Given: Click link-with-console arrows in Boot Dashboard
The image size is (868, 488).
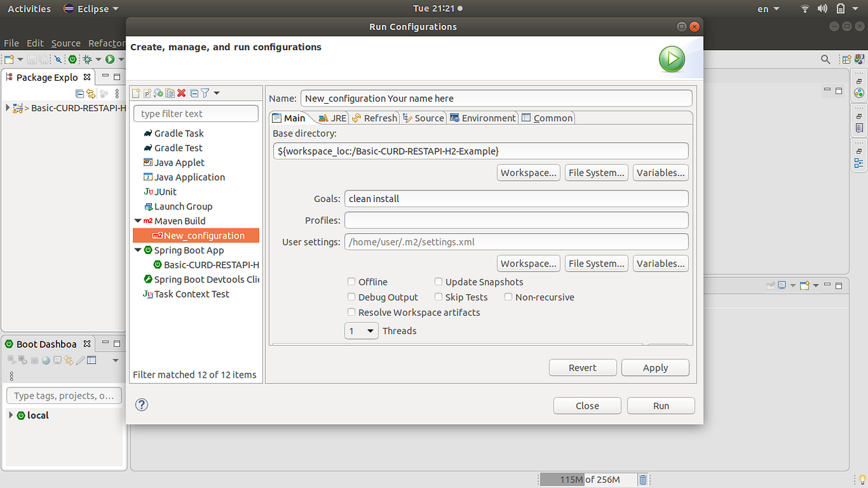Looking at the screenshot, I should (68, 361).
